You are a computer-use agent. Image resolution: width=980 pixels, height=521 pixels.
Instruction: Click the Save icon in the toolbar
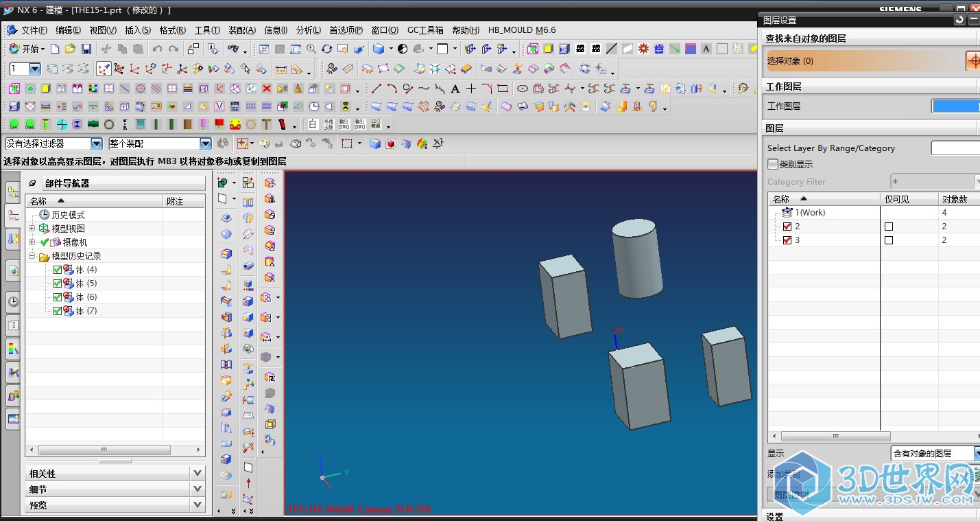coord(86,49)
